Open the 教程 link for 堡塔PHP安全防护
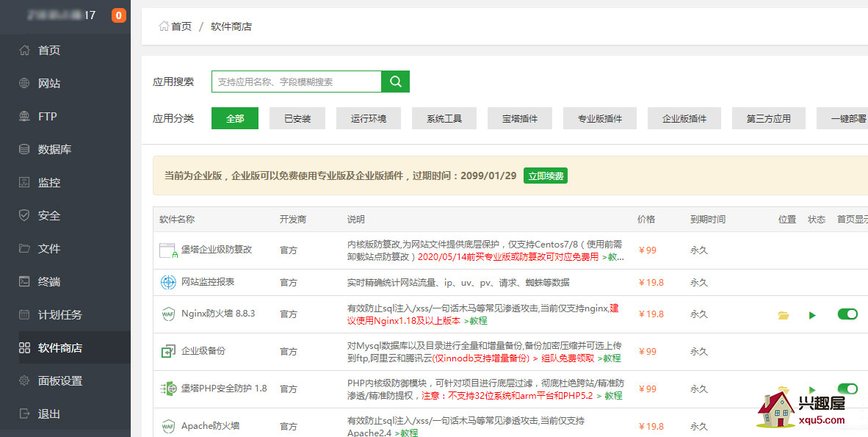 pyautogui.click(x=610, y=396)
